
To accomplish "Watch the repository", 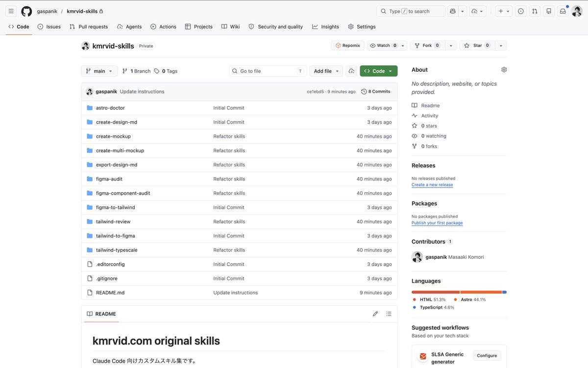I will [383, 46].
